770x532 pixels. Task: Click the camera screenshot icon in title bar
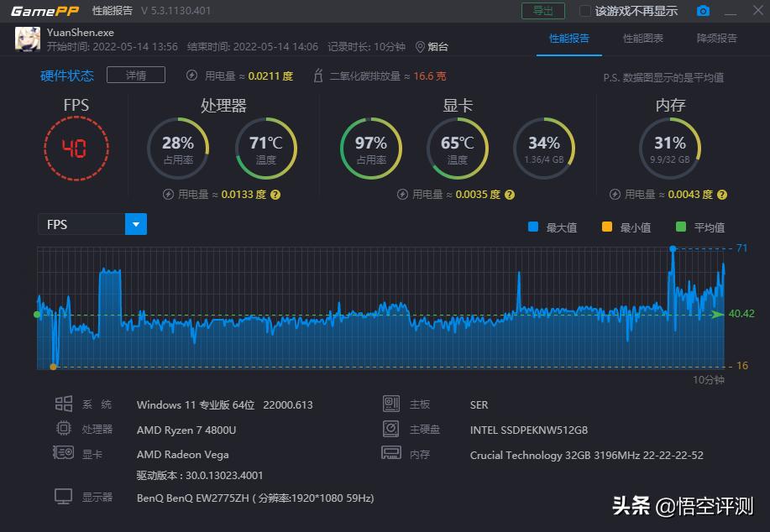[704, 11]
